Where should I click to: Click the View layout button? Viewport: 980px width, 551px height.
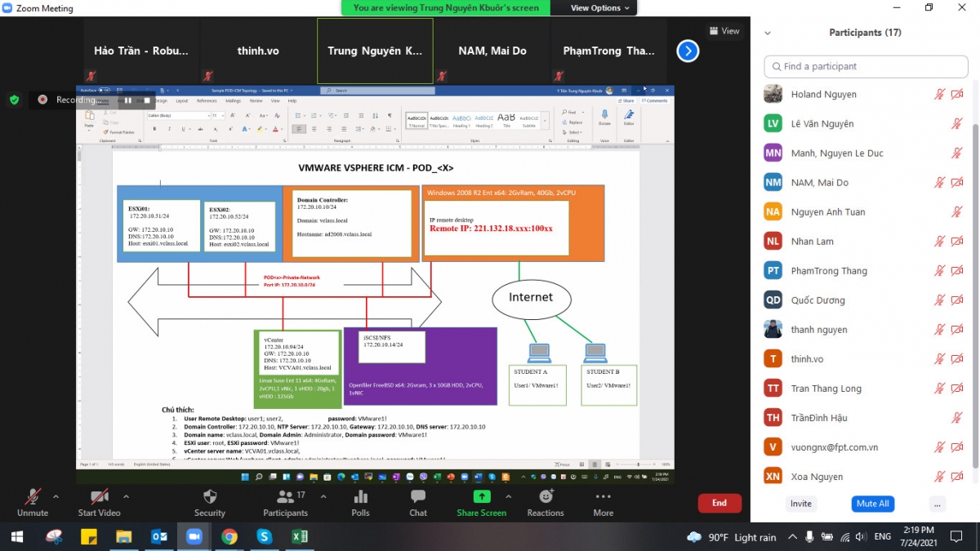[x=724, y=31]
